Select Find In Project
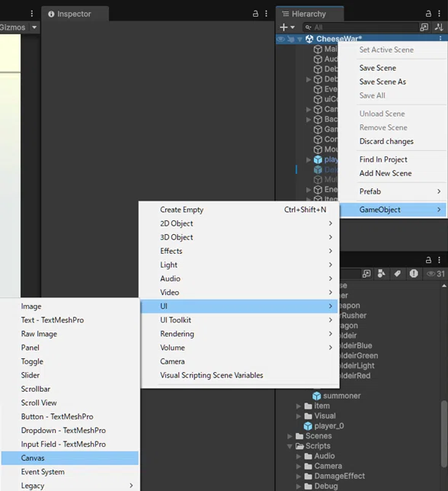Screen dimensions: 448x491 (383, 159)
